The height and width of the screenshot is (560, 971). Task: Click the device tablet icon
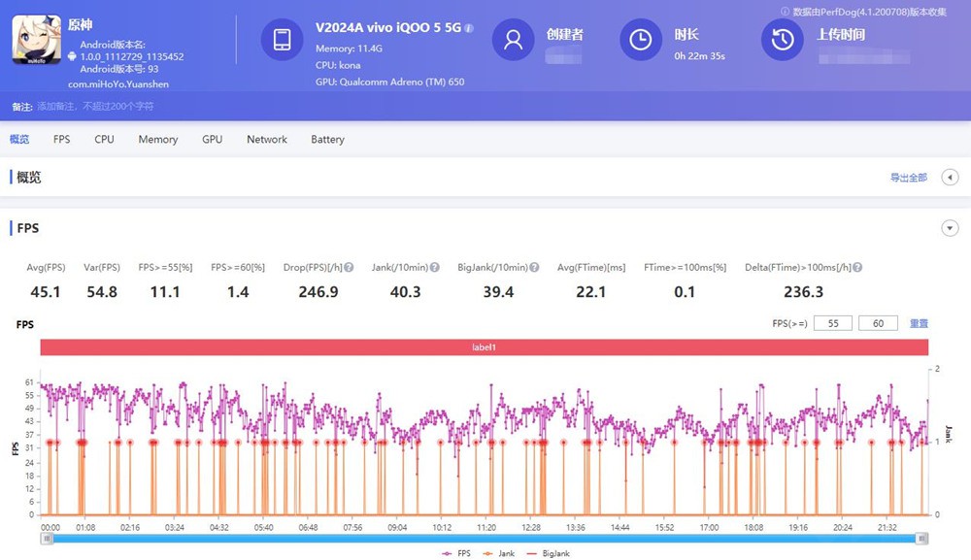282,40
